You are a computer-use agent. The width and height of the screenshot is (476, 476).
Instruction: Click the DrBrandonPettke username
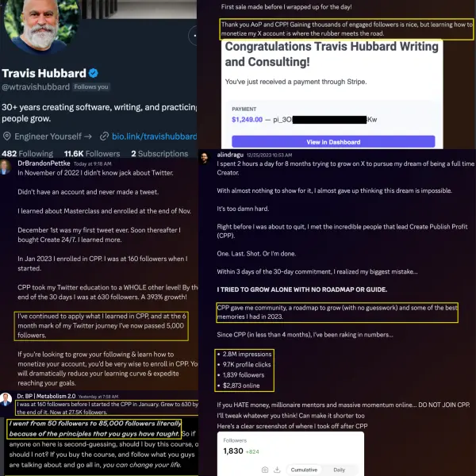coord(44,163)
